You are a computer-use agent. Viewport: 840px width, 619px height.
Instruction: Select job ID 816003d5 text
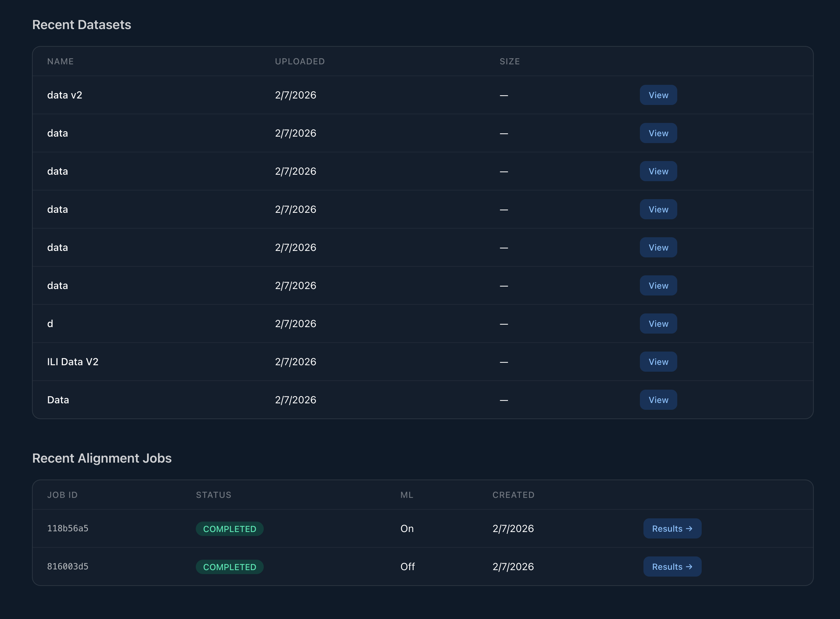(x=68, y=567)
